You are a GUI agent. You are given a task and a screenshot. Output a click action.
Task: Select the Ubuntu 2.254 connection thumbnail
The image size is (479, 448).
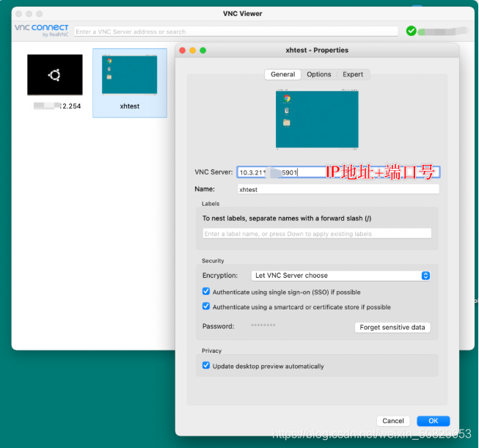pyautogui.click(x=55, y=75)
